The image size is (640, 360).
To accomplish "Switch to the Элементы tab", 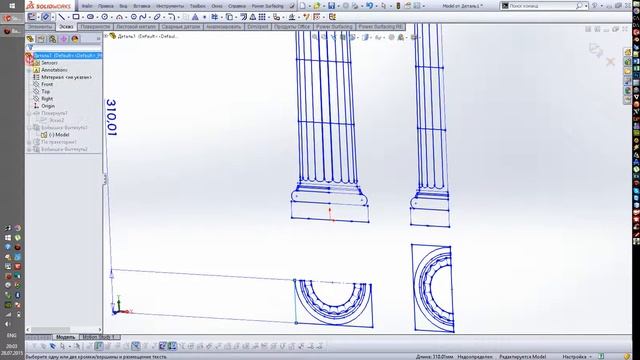I will pyautogui.click(x=40, y=27).
